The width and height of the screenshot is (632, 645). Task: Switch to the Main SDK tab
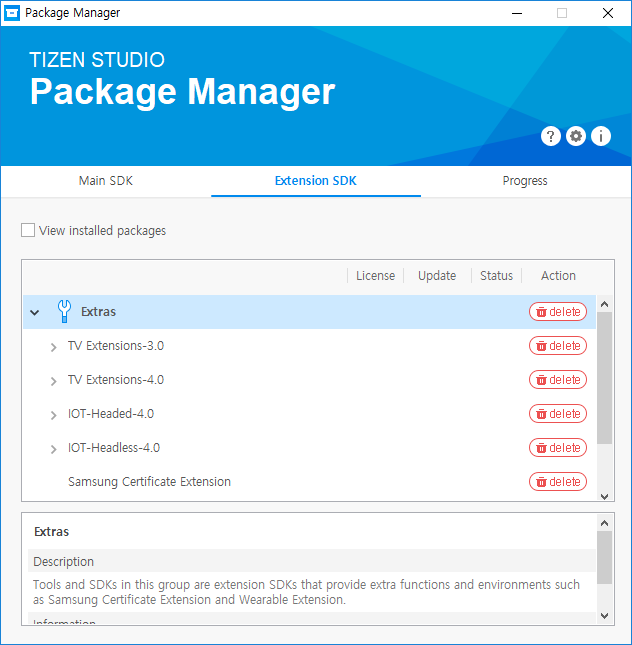[x=106, y=181]
